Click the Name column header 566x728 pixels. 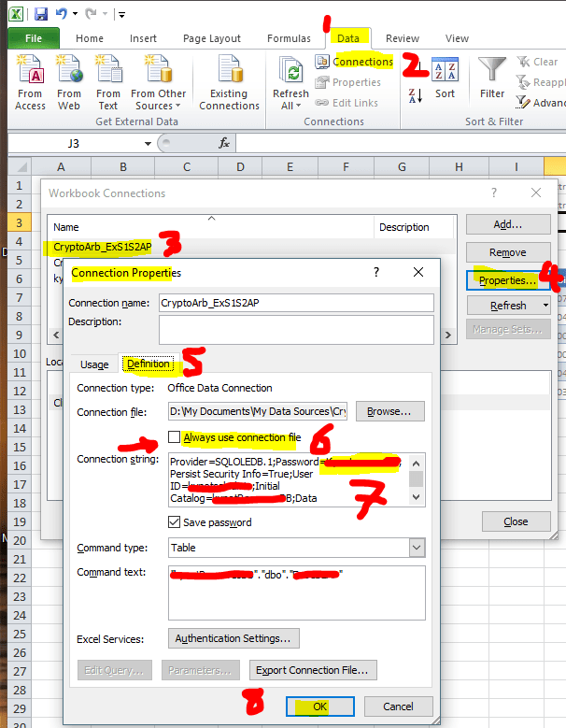(x=211, y=227)
